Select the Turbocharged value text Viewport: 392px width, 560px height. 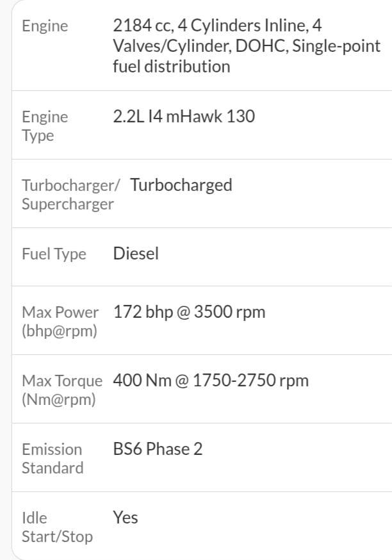coord(181,185)
